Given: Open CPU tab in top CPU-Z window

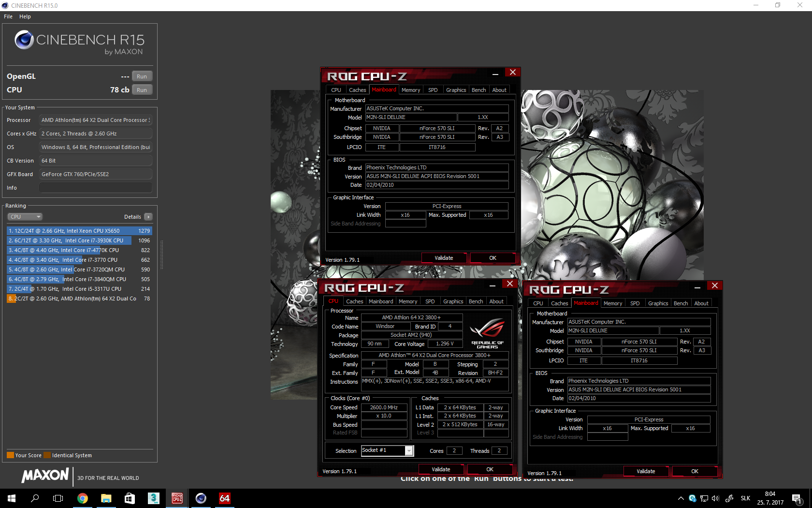Looking at the screenshot, I should (x=336, y=90).
